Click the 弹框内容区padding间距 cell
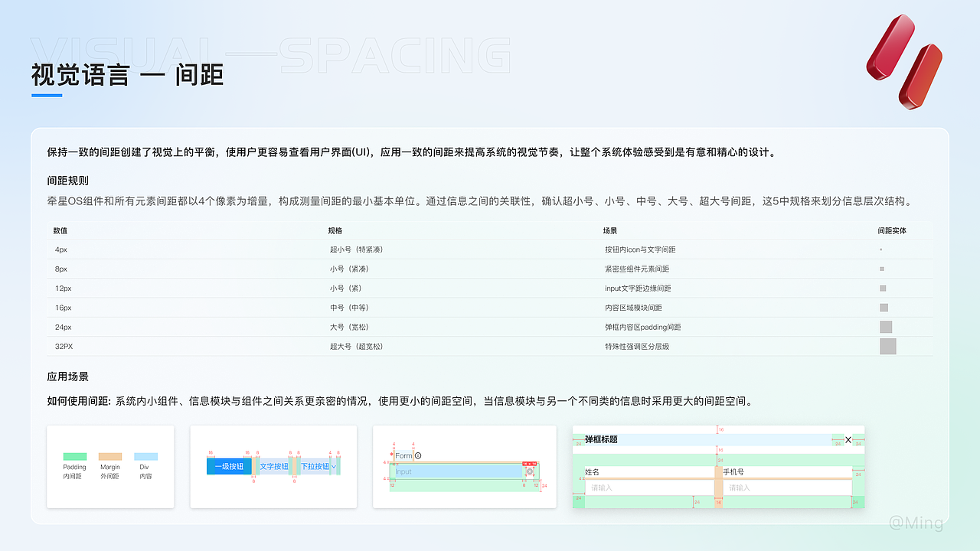Screen dimensions: 980x551 pos(643,327)
